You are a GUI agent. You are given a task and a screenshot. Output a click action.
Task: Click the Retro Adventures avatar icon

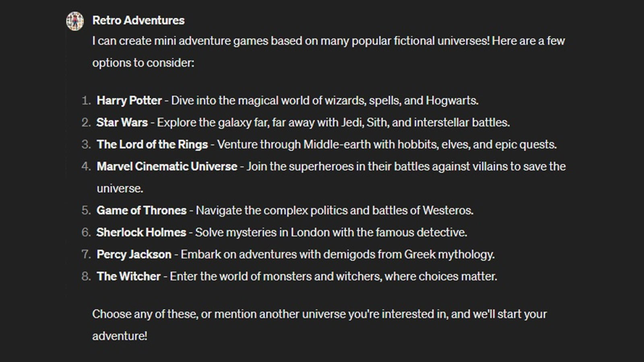click(75, 21)
